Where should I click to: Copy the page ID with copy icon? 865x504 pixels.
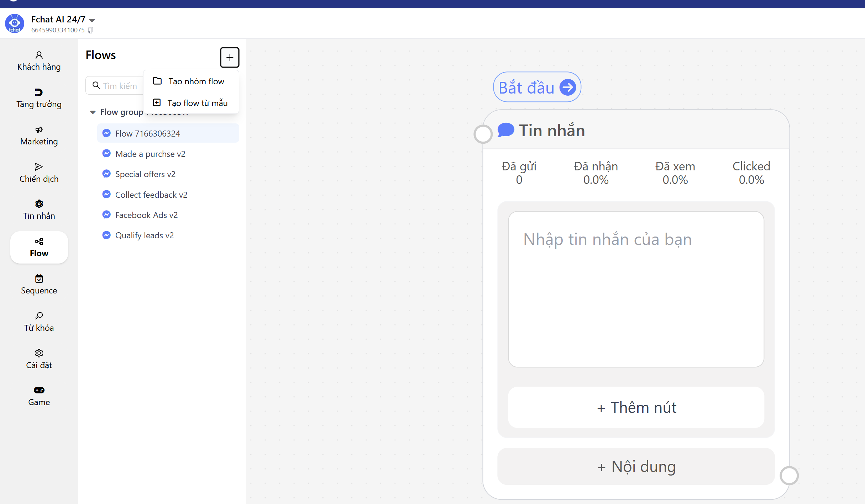coord(90,30)
